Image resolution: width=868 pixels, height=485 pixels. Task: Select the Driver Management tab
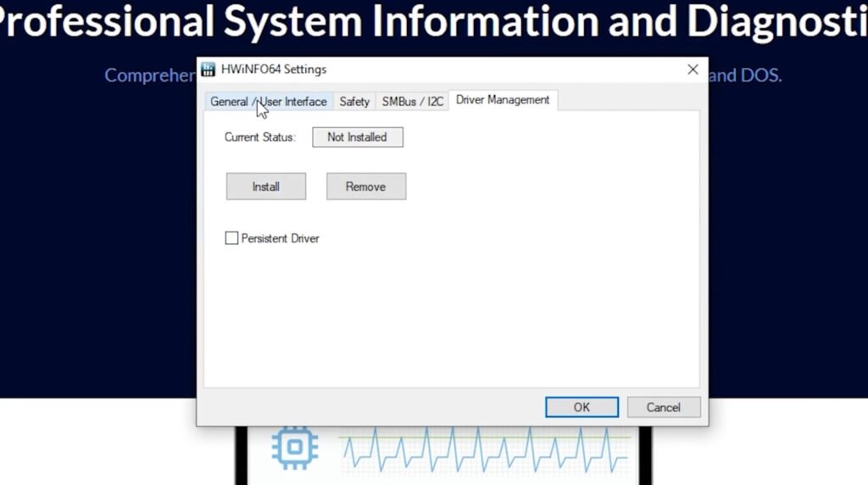(503, 100)
